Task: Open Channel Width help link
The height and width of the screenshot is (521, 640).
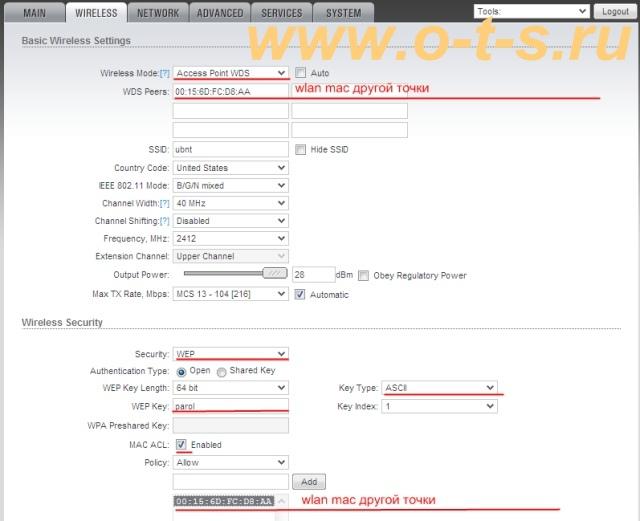Action: point(164,203)
